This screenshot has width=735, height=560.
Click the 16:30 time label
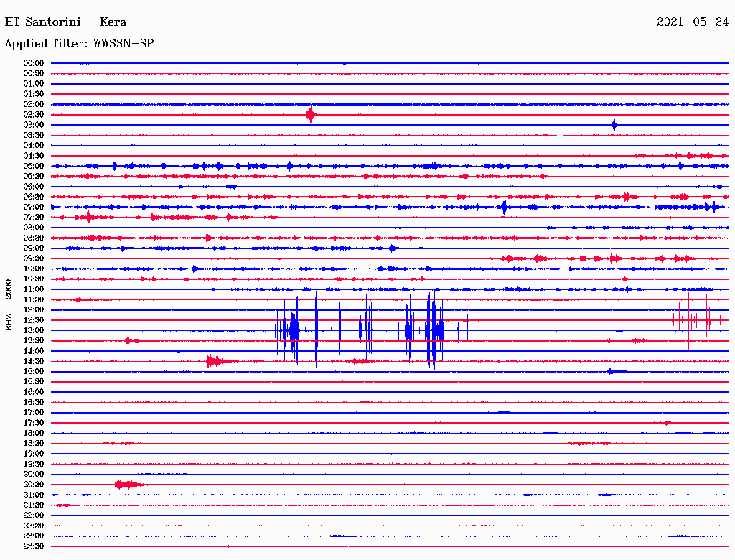34,403
